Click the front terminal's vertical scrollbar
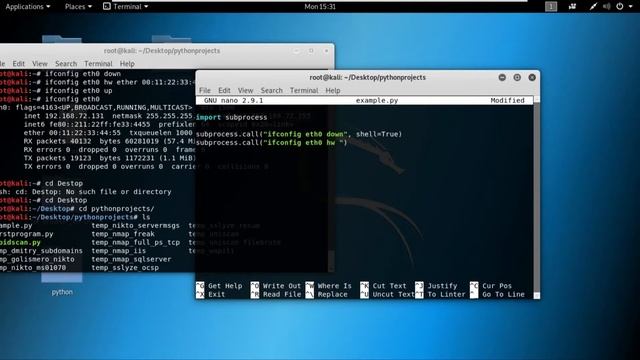The image size is (640, 360). pyautogui.click(x=537, y=198)
